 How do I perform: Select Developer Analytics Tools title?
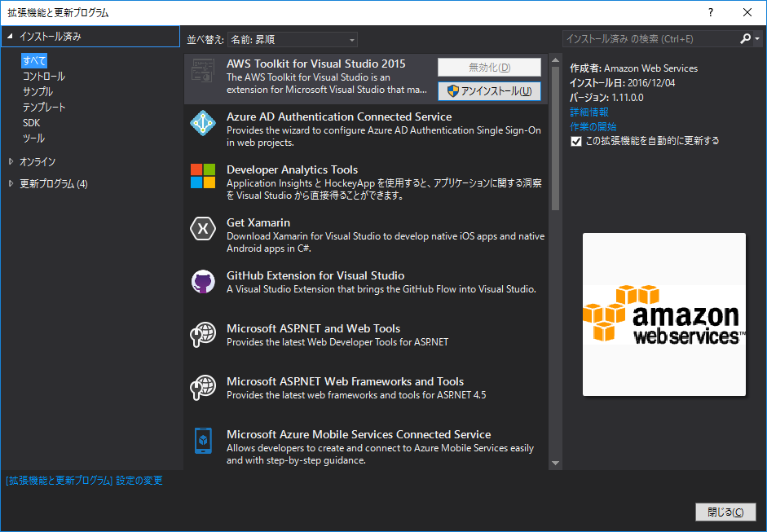point(292,169)
